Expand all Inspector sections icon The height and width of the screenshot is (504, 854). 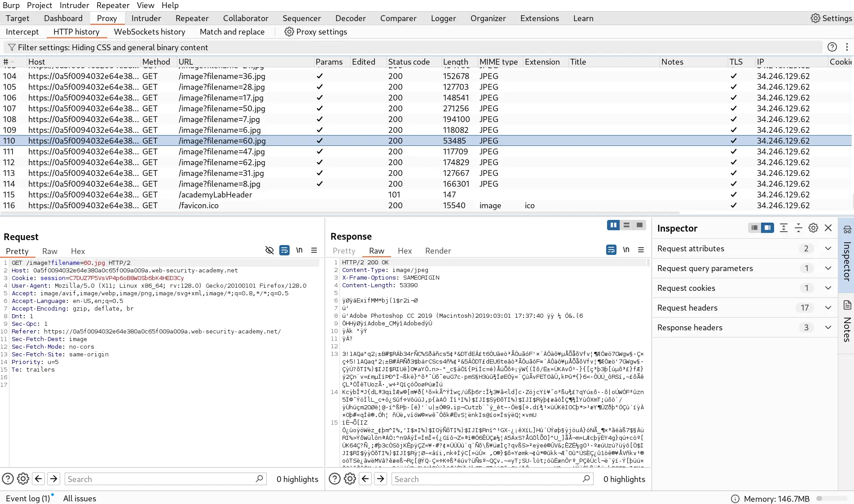tap(784, 228)
